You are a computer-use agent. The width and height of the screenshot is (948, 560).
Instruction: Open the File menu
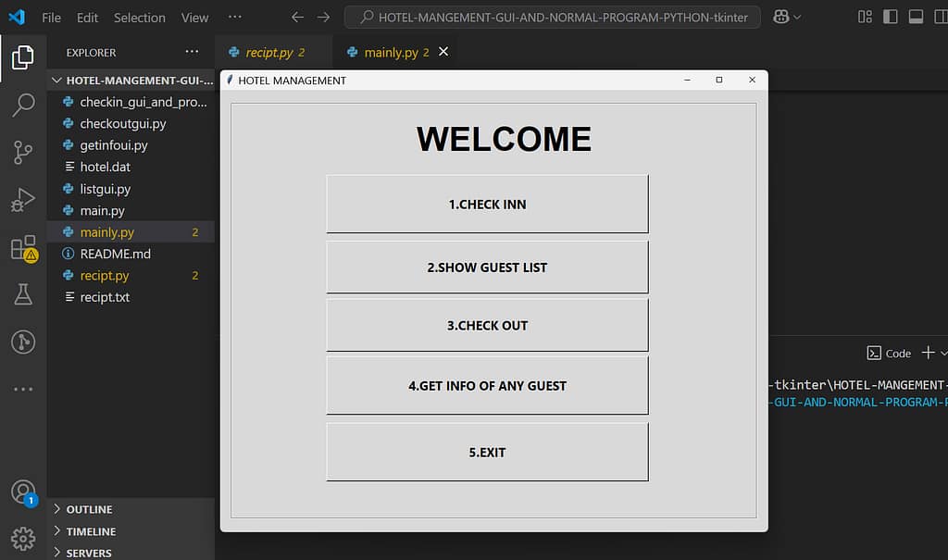(x=51, y=17)
